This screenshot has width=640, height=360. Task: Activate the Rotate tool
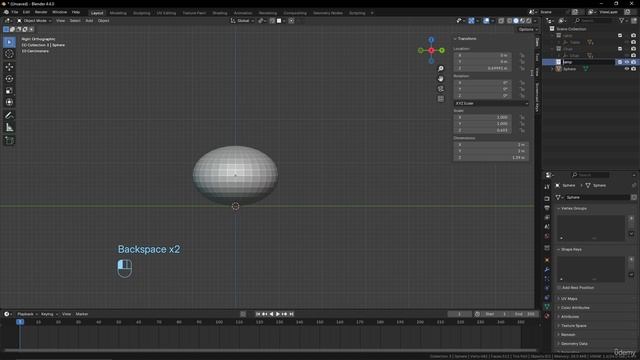point(9,78)
